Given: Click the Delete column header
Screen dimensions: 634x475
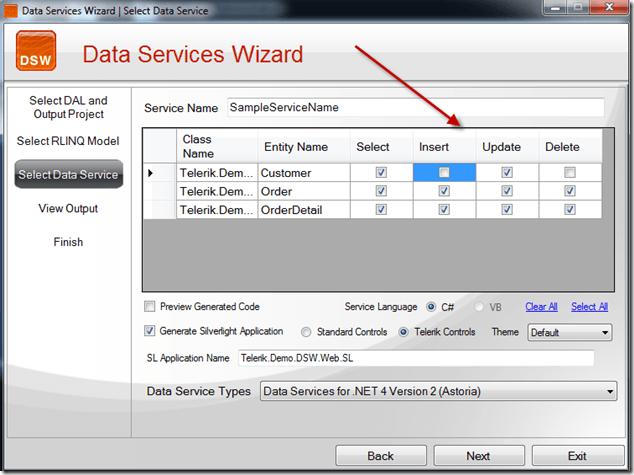Looking at the screenshot, I should coord(570,146).
